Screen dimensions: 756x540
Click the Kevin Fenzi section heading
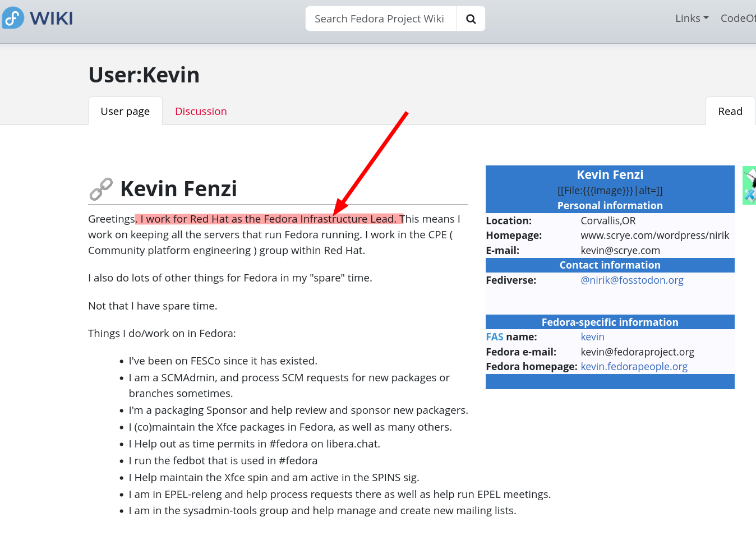[x=178, y=189]
